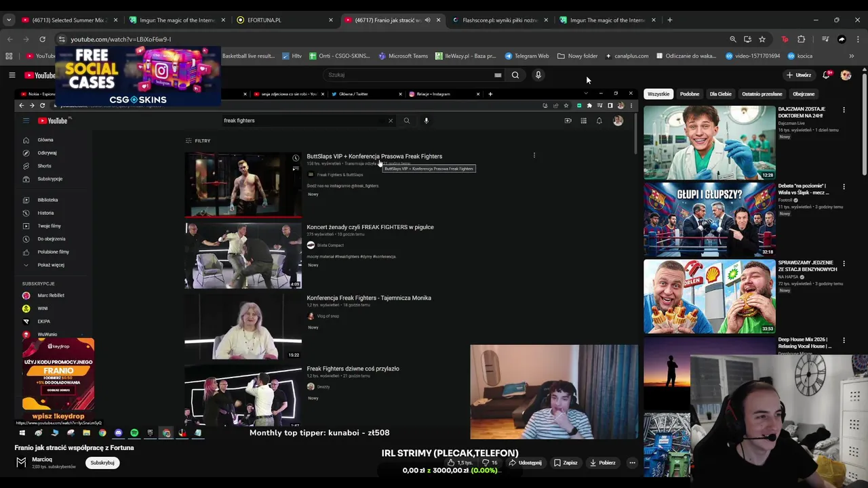Open the Marcioq channel name link
This screenshot has width=868, height=488.
42,460
